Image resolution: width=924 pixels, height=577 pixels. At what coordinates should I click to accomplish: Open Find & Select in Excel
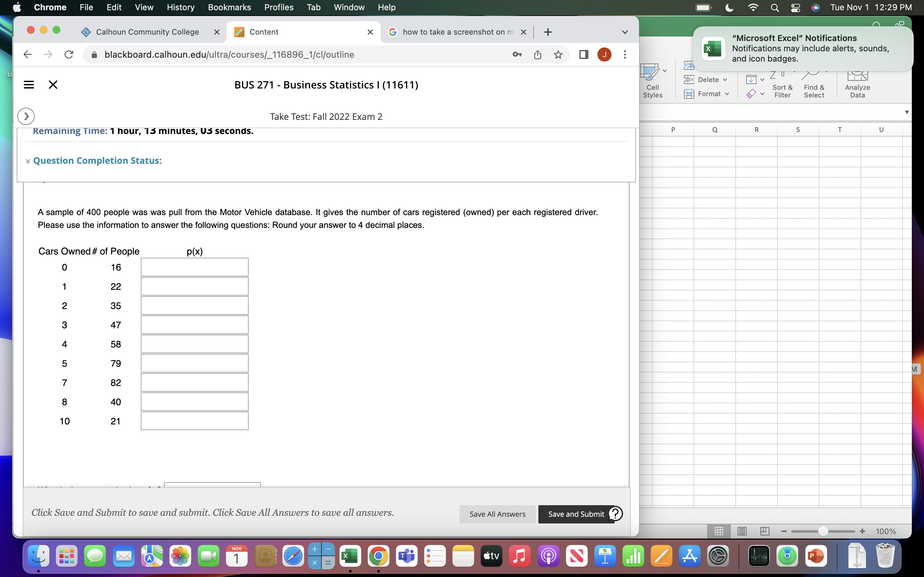click(814, 83)
